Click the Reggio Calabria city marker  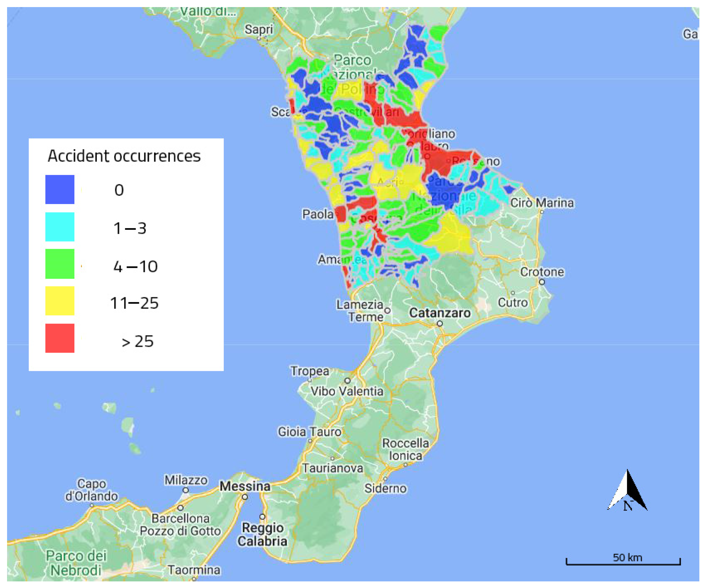(262, 517)
